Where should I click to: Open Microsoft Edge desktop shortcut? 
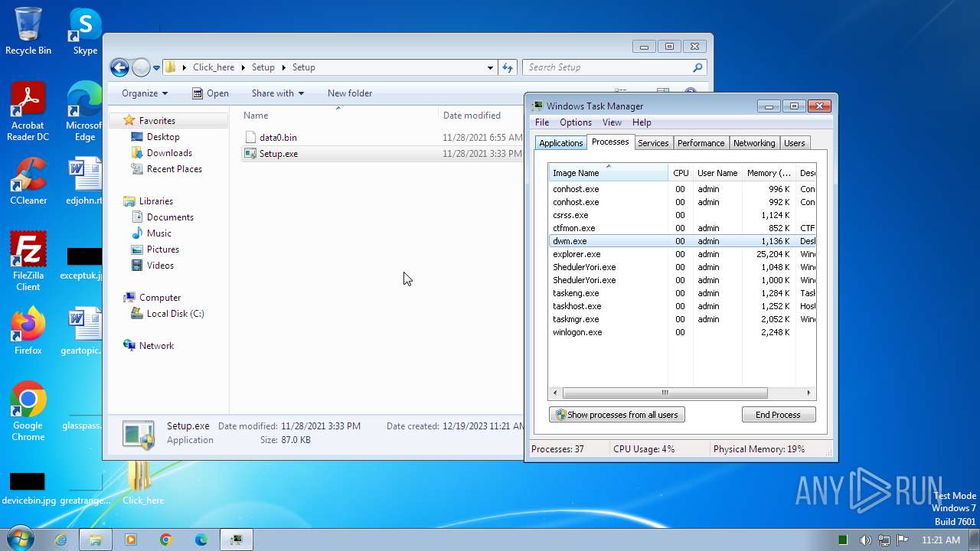[84, 112]
